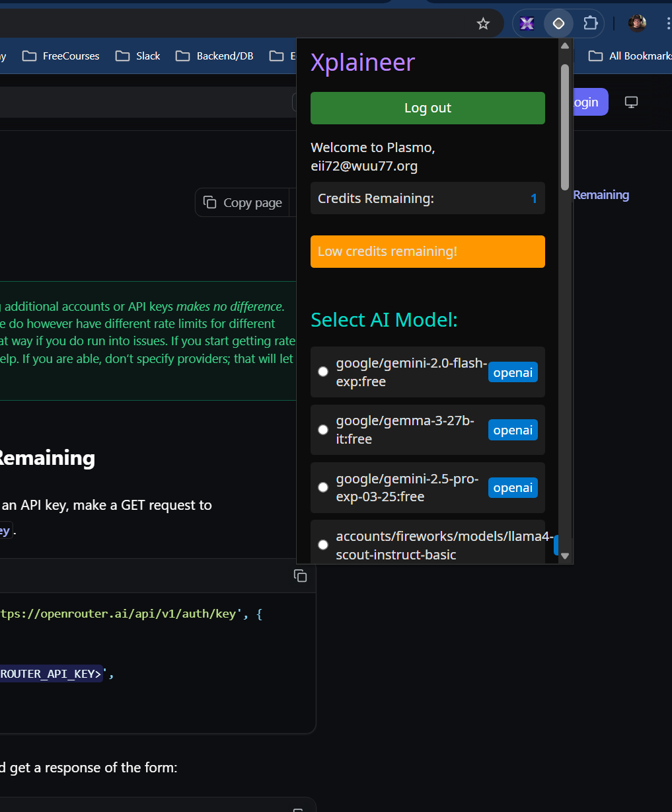Open the Chrome three-dot menu
The height and width of the screenshot is (812, 672).
669,24
